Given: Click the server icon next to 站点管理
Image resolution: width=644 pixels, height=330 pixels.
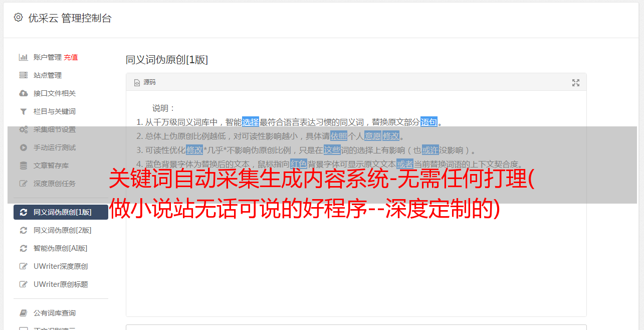Looking at the screenshot, I should [x=23, y=75].
